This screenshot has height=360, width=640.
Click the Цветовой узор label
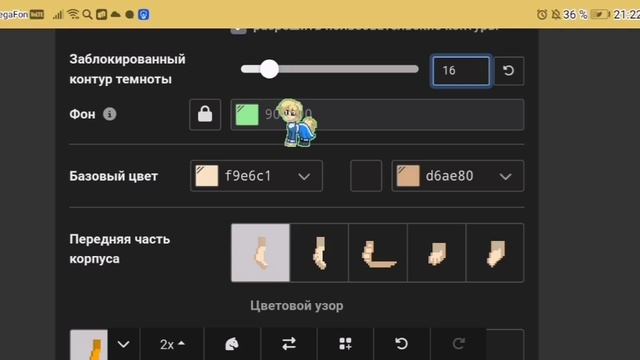297,306
